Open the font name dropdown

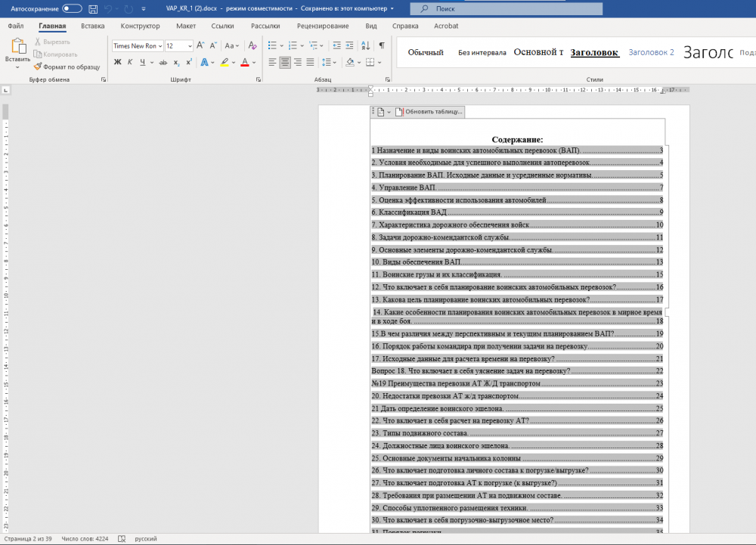(160, 46)
